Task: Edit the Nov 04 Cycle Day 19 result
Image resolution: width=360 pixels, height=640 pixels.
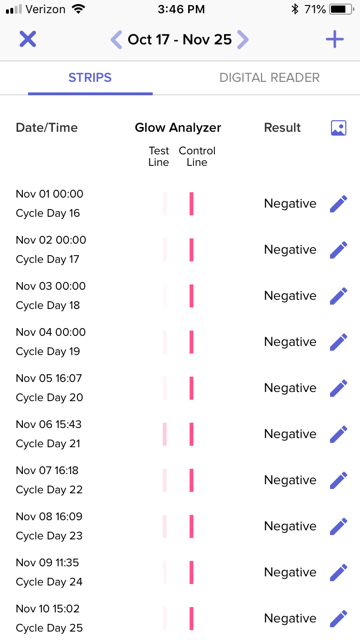Action: point(338,342)
